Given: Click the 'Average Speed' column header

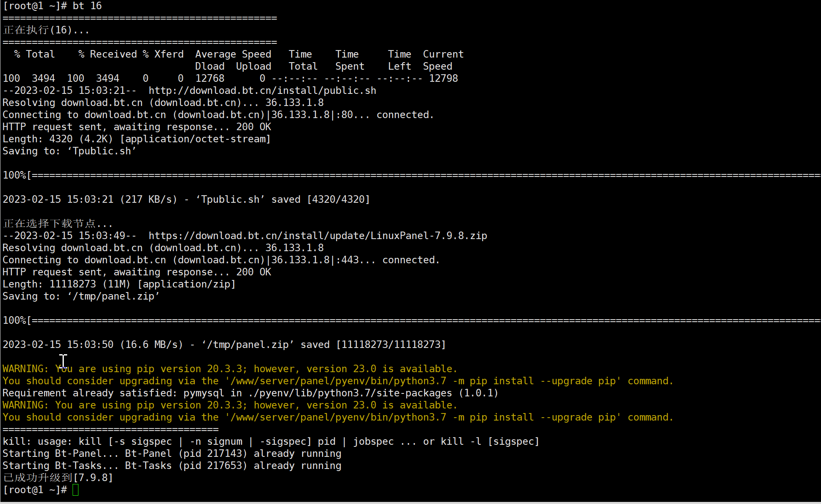Looking at the screenshot, I should click(233, 54).
